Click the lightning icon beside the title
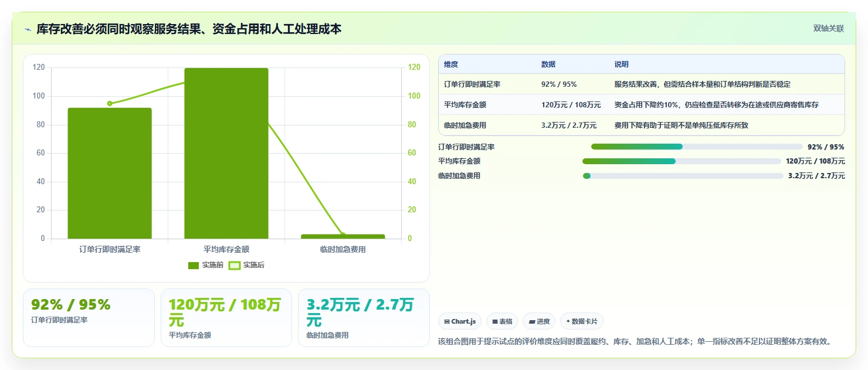This screenshot has width=868, height=370. point(28,29)
